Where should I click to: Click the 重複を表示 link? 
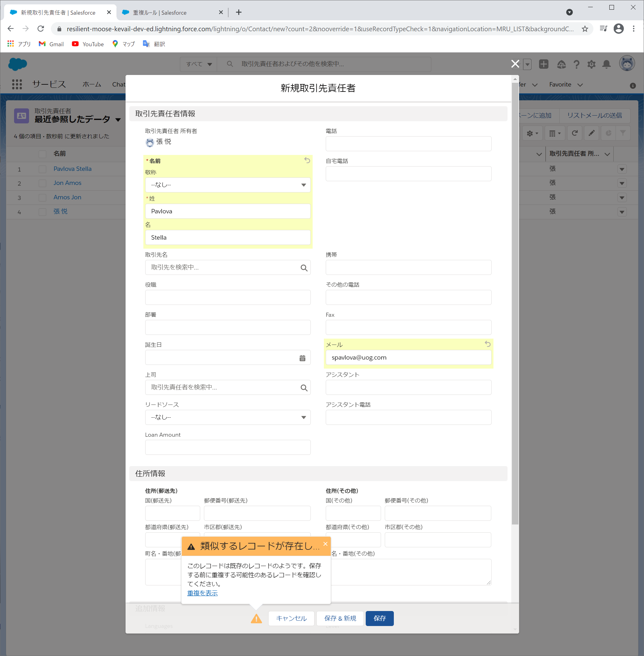click(x=202, y=593)
